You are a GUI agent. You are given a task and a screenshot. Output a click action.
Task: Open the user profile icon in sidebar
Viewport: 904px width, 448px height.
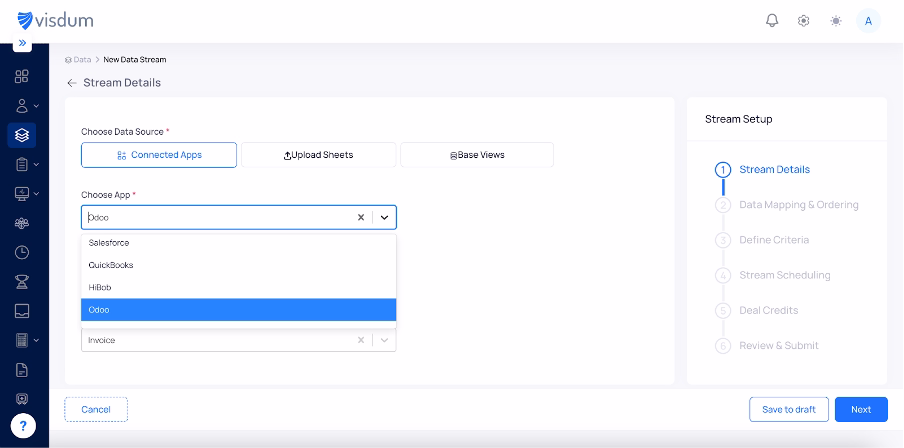point(22,106)
